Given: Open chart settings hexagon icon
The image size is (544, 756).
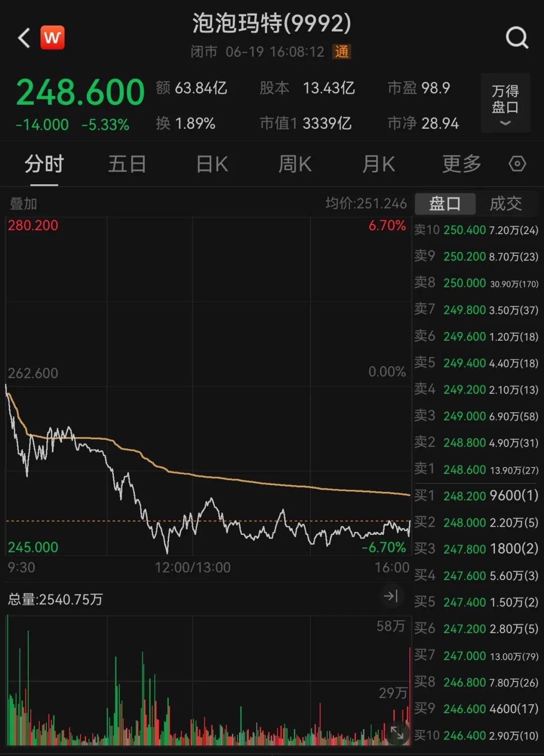Looking at the screenshot, I should (517, 164).
